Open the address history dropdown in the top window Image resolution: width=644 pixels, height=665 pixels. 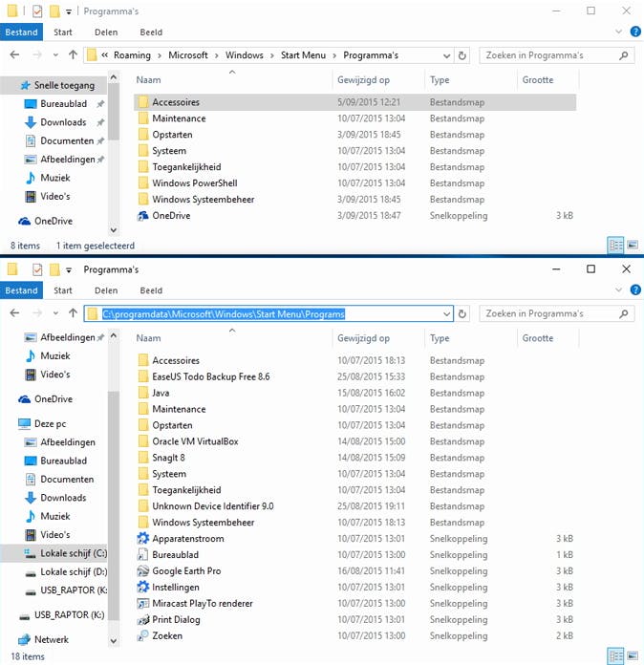pyautogui.click(x=446, y=55)
